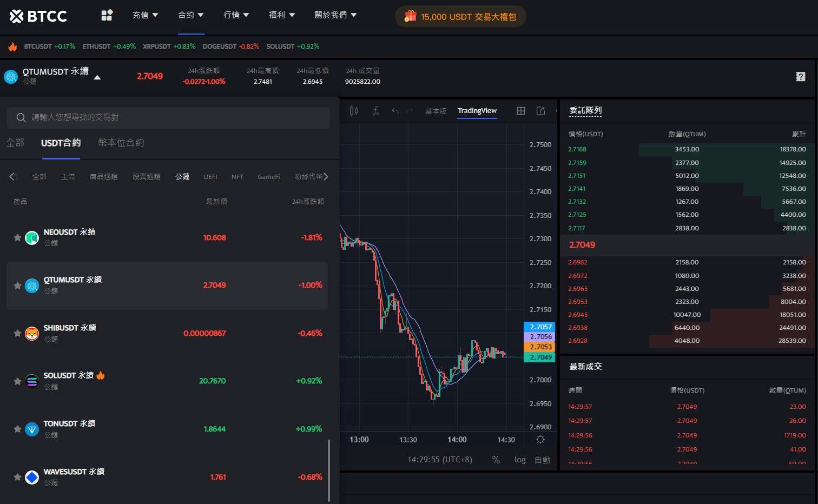Click the apps grid icon beside the BTCC logo
Image resolution: width=818 pixels, height=504 pixels.
click(x=107, y=15)
